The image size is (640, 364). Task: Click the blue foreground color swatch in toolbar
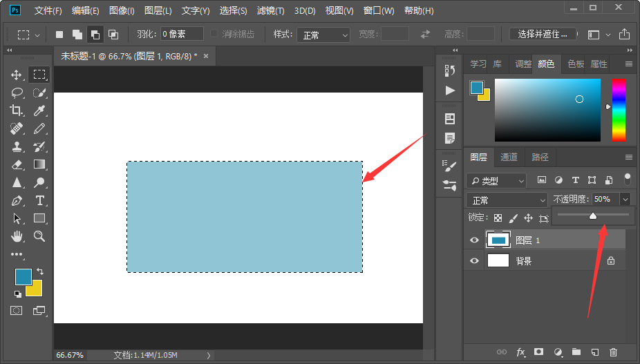[x=23, y=277]
